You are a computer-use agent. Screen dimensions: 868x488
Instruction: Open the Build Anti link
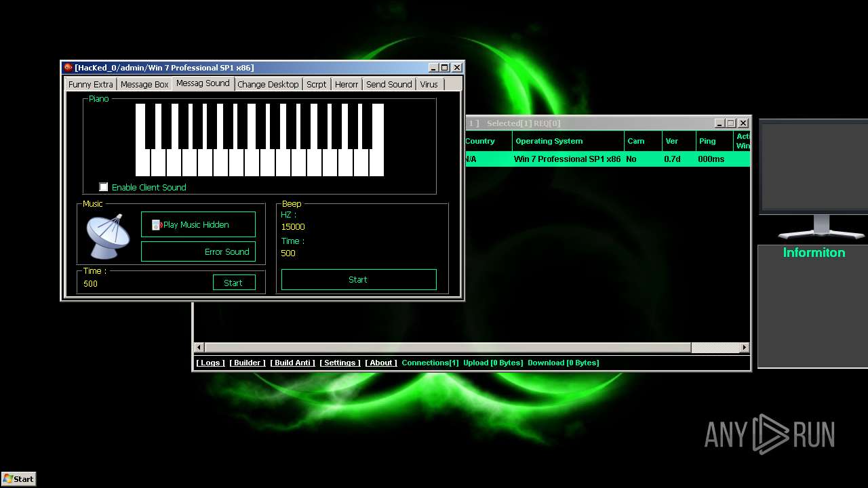[x=293, y=363]
